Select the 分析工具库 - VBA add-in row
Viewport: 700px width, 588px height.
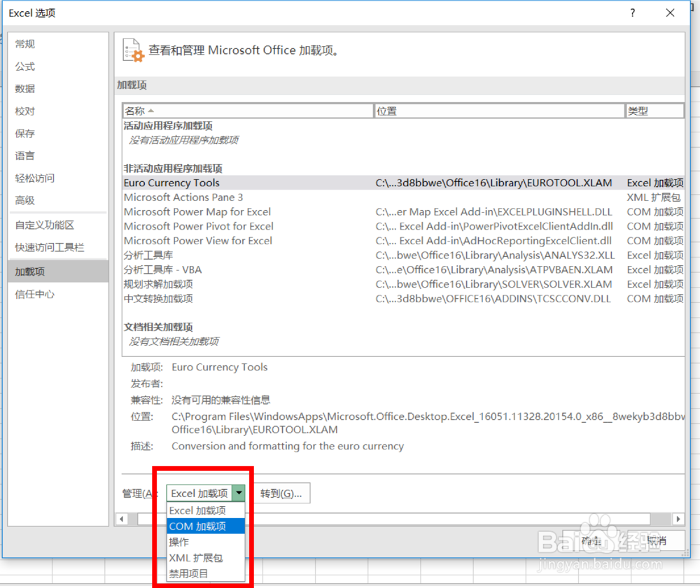(403, 269)
